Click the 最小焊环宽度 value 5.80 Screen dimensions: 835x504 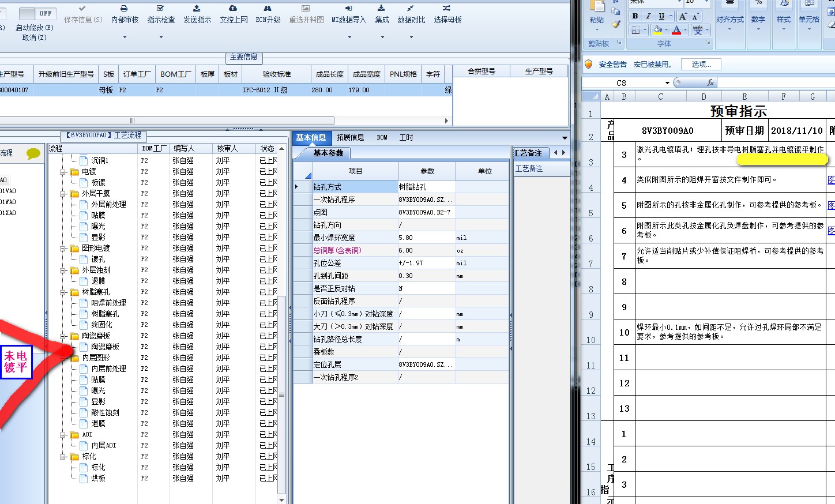coord(427,238)
